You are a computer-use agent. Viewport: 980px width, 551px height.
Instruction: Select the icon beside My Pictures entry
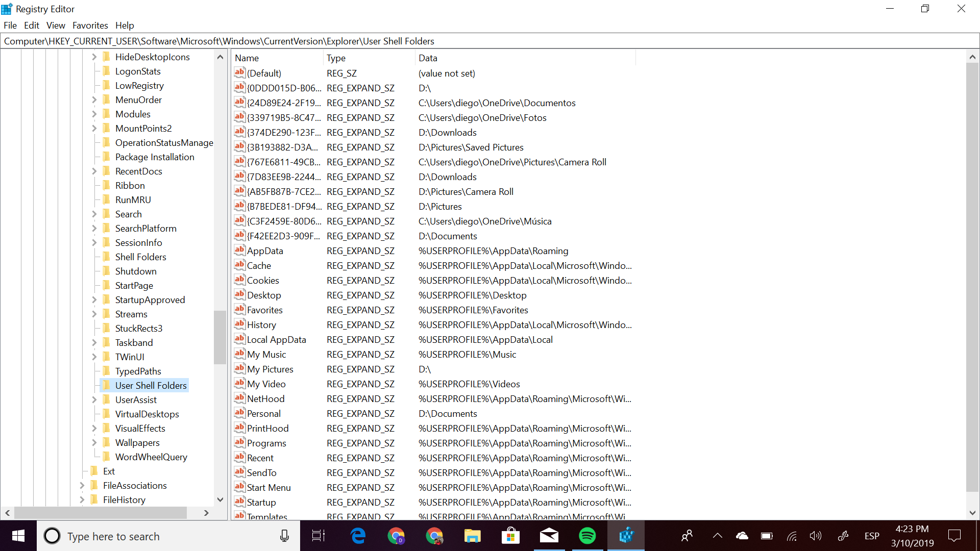(239, 368)
